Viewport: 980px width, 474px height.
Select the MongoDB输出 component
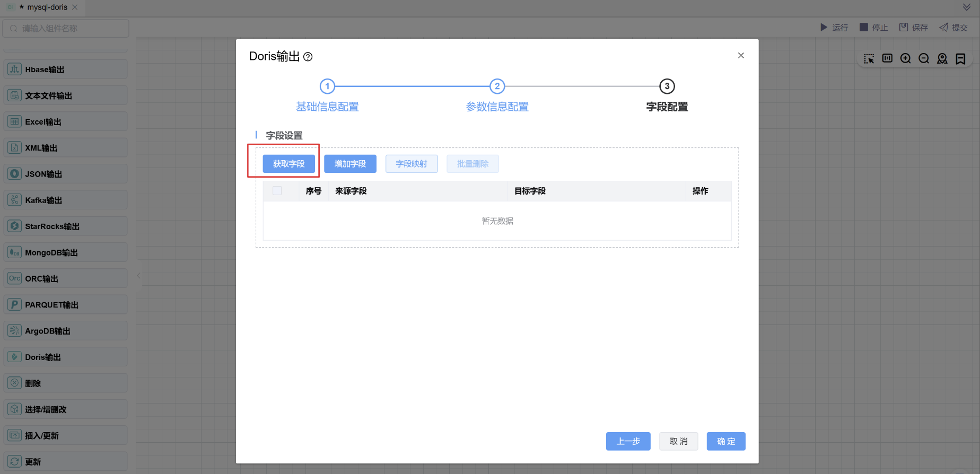(x=66, y=252)
